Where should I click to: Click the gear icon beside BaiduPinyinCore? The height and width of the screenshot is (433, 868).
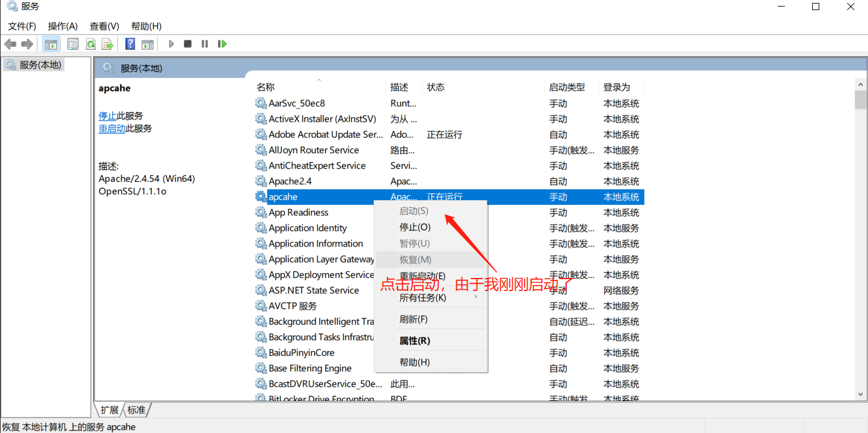pyautogui.click(x=261, y=352)
